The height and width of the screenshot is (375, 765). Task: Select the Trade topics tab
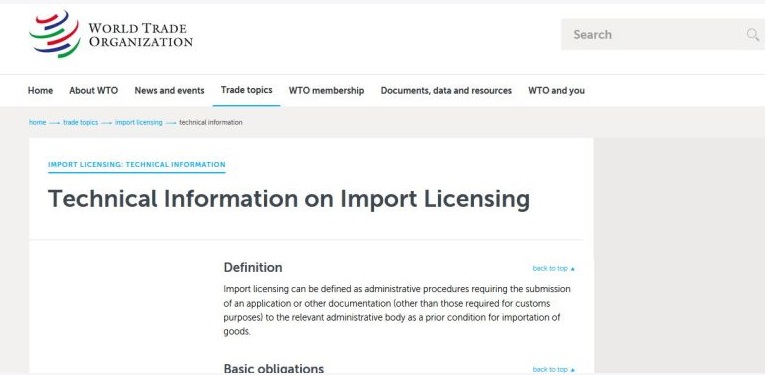point(246,90)
